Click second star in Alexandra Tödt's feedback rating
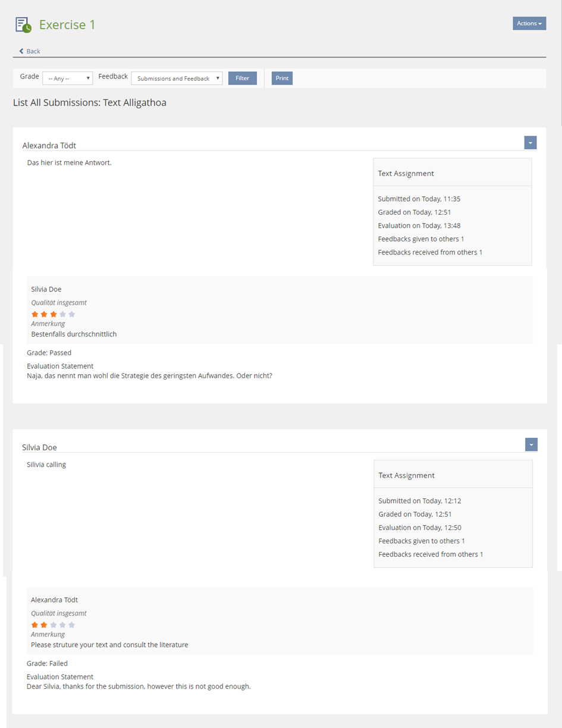Image resolution: width=562 pixels, height=728 pixels. pos(44,625)
